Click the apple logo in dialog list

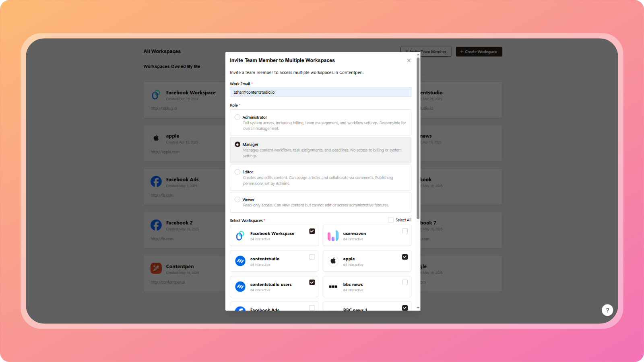coord(333,261)
